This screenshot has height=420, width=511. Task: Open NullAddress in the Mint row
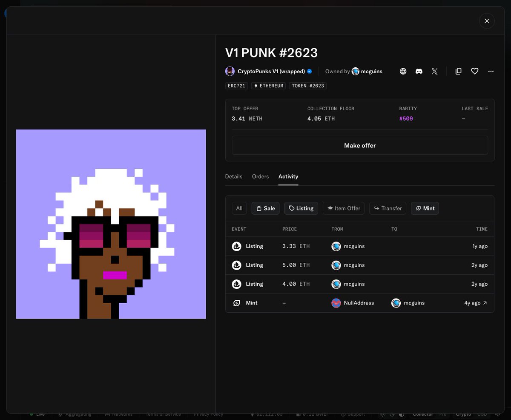359,303
